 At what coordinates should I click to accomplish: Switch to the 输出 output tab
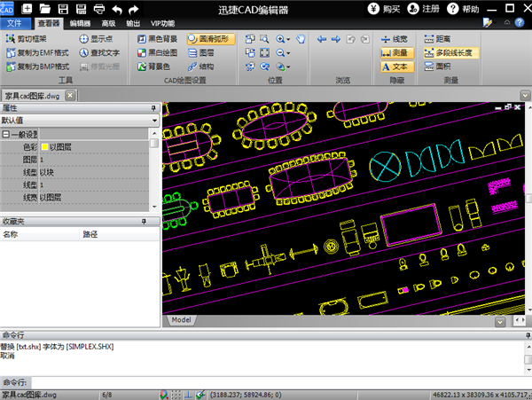coord(133,23)
